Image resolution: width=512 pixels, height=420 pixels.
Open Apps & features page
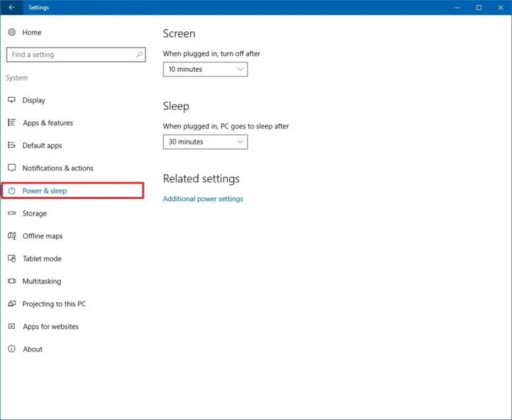coord(48,123)
